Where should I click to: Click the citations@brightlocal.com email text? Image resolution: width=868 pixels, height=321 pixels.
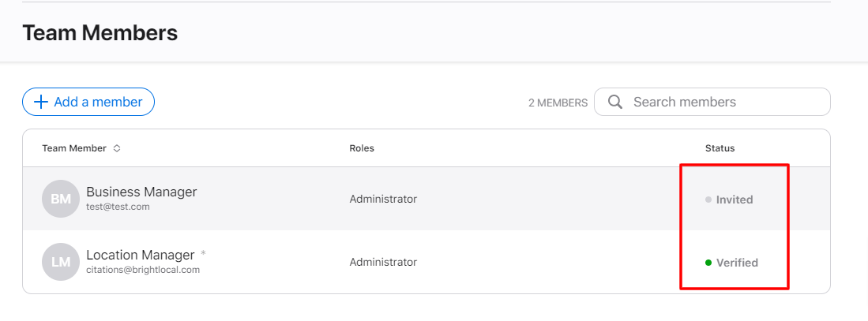point(143,270)
